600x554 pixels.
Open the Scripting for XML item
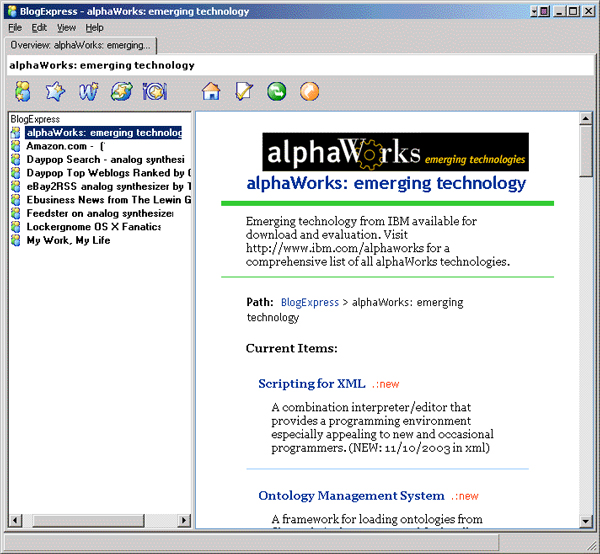(312, 383)
